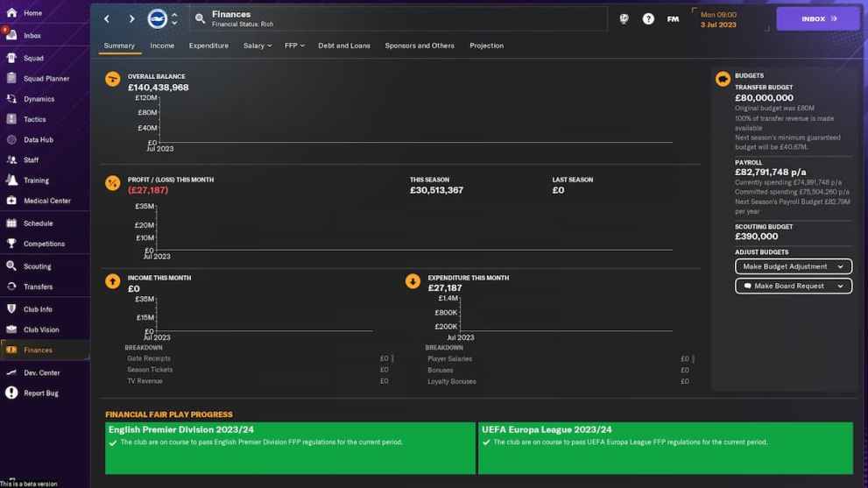Viewport: 868px width, 488px height.
Task: Expand the FFP tab dropdown
Action: click(x=294, y=46)
